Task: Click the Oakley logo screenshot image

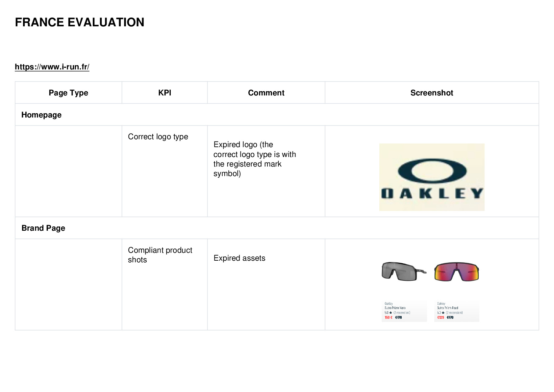Action: [432, 177]
